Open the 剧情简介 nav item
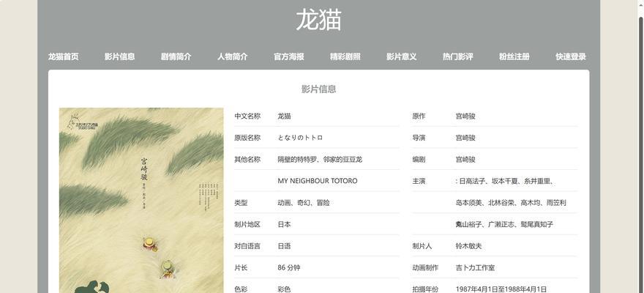 (176, 56)
